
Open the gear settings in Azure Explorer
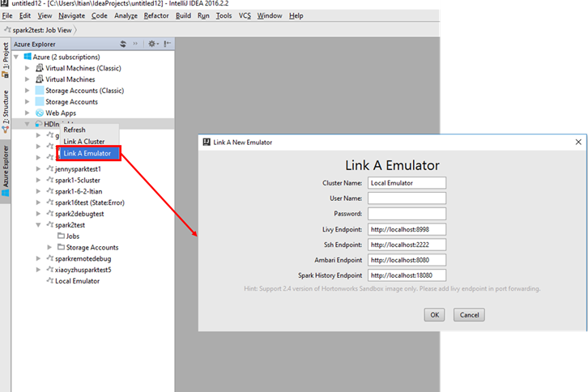[x=153, y=44]
